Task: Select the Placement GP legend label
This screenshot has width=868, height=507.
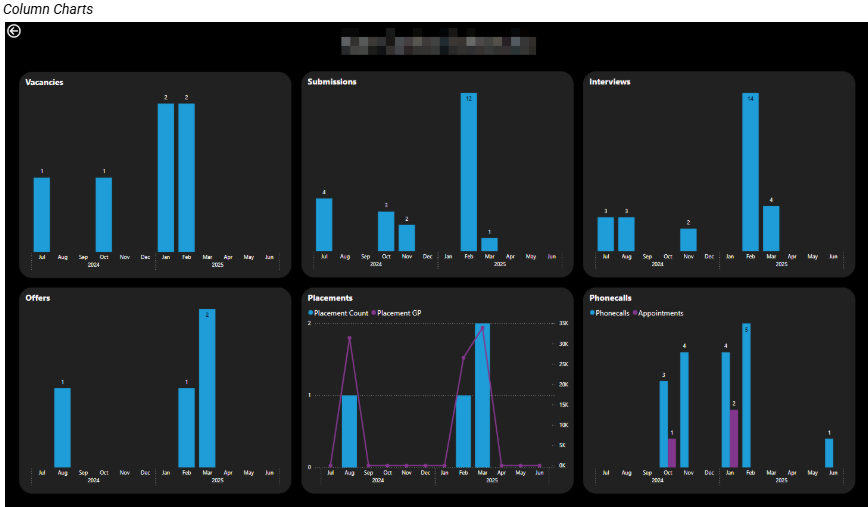Action: (x=399, y=313)
